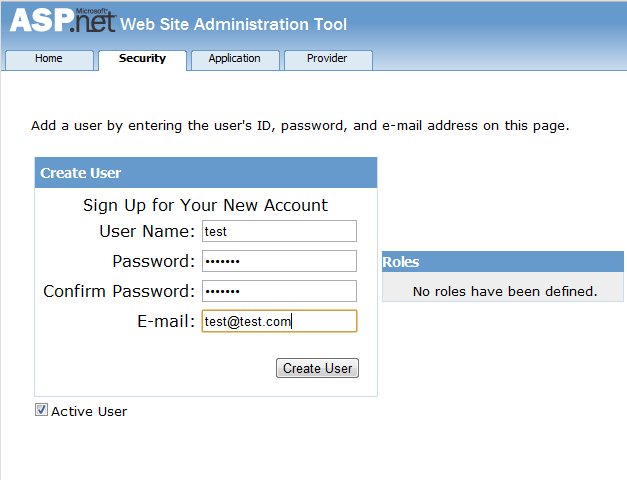The width and height of the screenshot is (627, 480).
Task: Uncheck the Active User checkbox
Action: click(x=41, y=409)
